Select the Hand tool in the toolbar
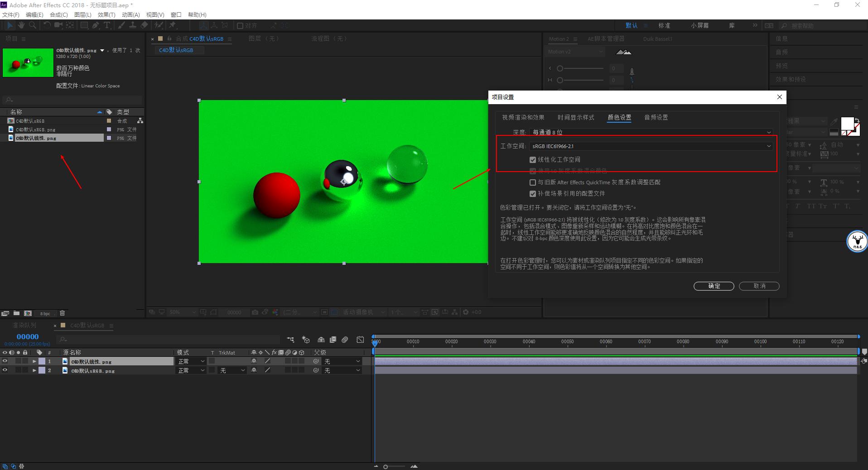 click(21, 25)
